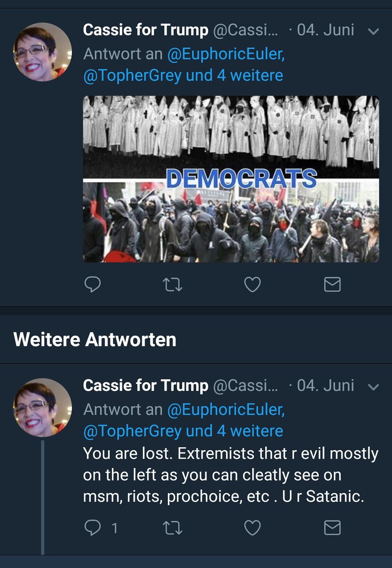392x568 pixels.
Task: Open @EuphoricEuler mention in first tweet
Action: (226, 53)
